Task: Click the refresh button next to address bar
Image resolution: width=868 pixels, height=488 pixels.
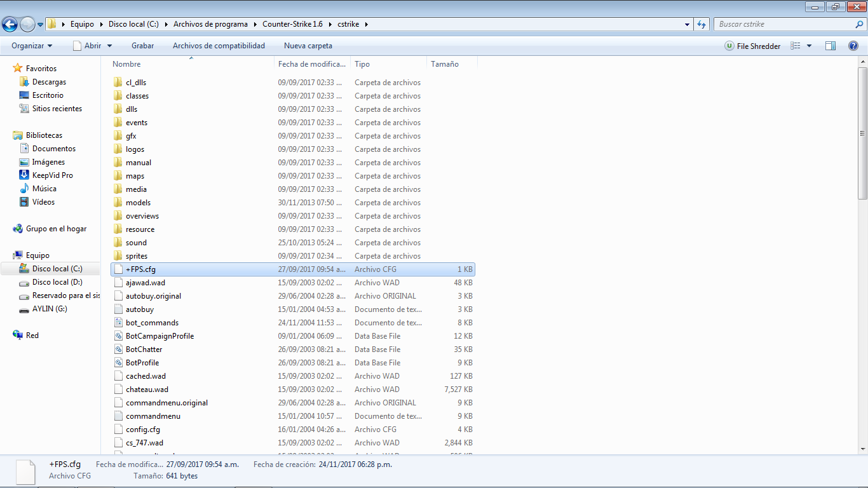Action: [702, 24]
